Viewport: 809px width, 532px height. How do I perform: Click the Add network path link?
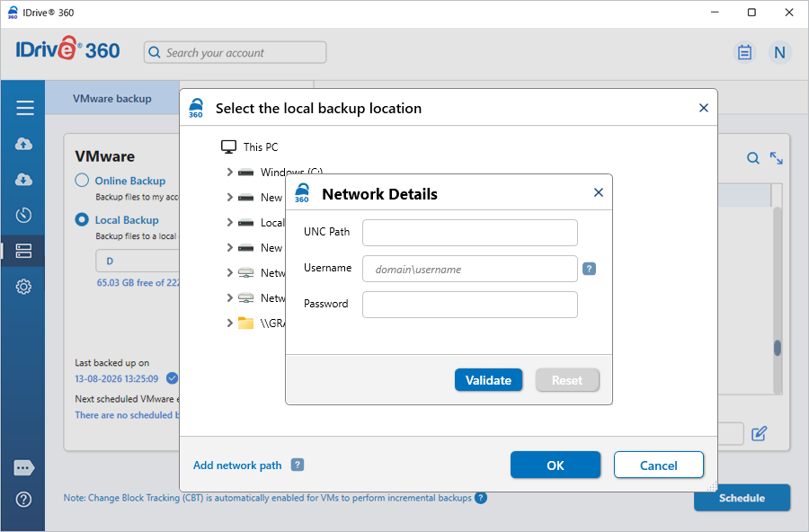(237, 465)
